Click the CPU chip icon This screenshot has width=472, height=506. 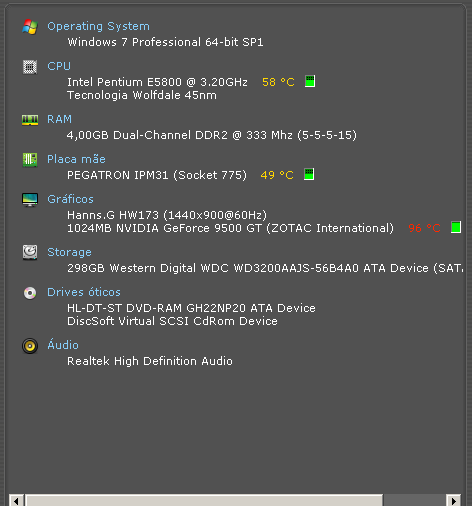point(30,67)
